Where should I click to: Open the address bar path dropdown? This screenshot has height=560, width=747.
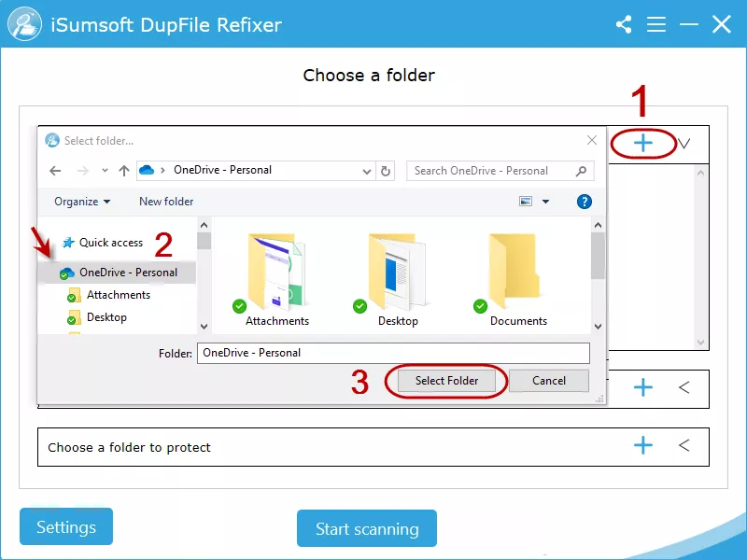tap(367, 171)
